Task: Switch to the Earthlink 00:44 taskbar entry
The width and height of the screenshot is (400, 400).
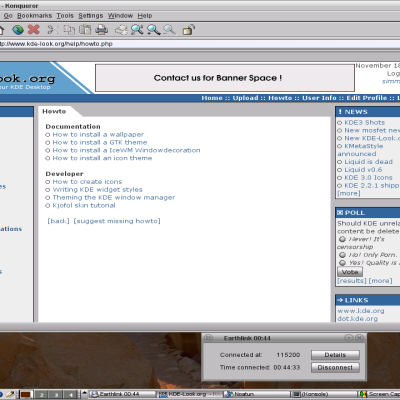Action: [x=123, y=394]
